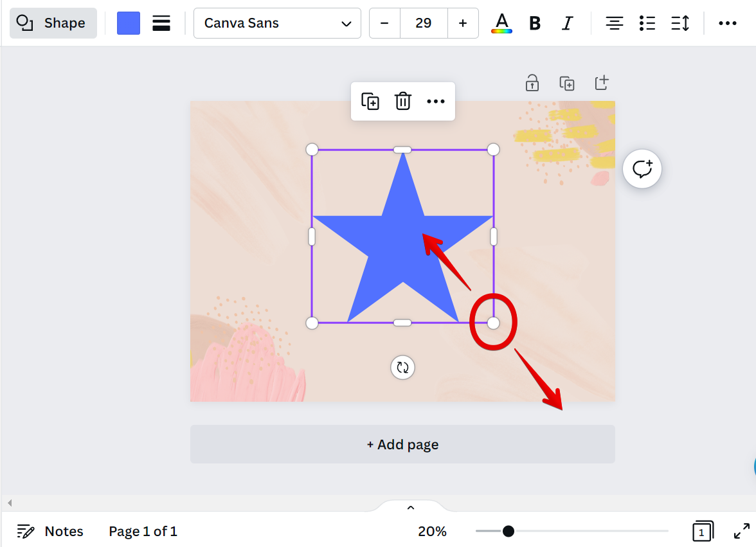Toggle bold formatting
Image resolution: width=756 pixels, height=547 pixels.
tap(534, 23)
